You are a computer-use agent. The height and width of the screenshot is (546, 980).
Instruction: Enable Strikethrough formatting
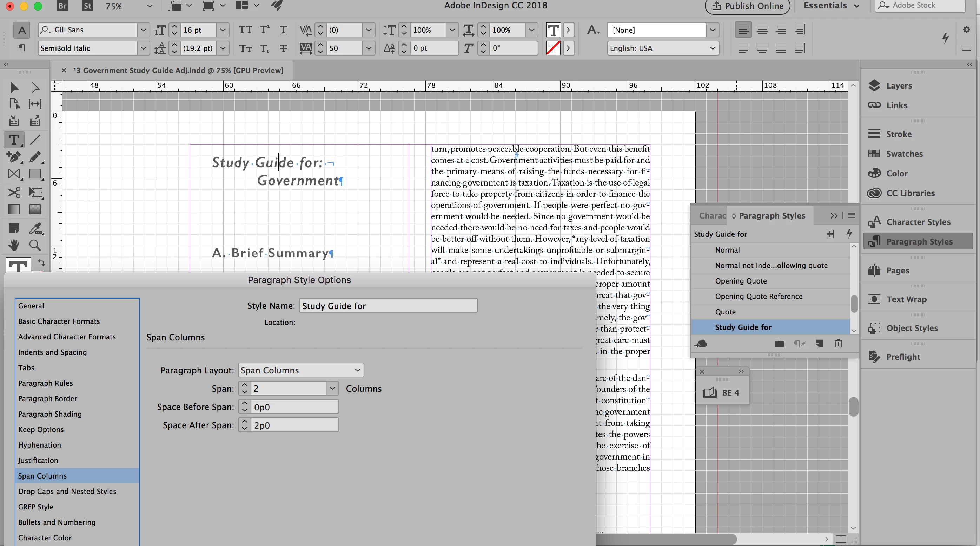click(283, 48)
